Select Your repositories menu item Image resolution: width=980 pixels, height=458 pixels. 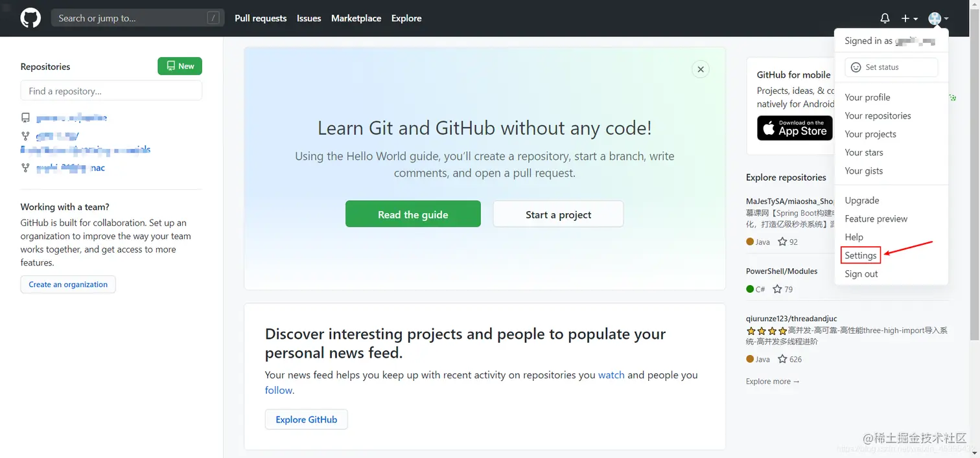point(891,115)
